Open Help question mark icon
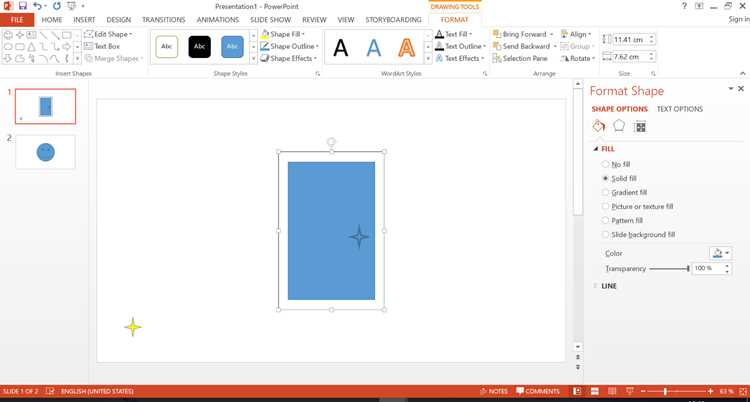Screen dimensions: 750x402 [684, 6]
